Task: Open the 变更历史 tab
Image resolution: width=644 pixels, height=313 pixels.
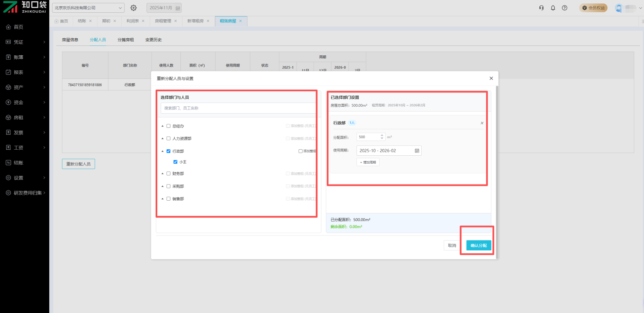Action: (153, 40)
